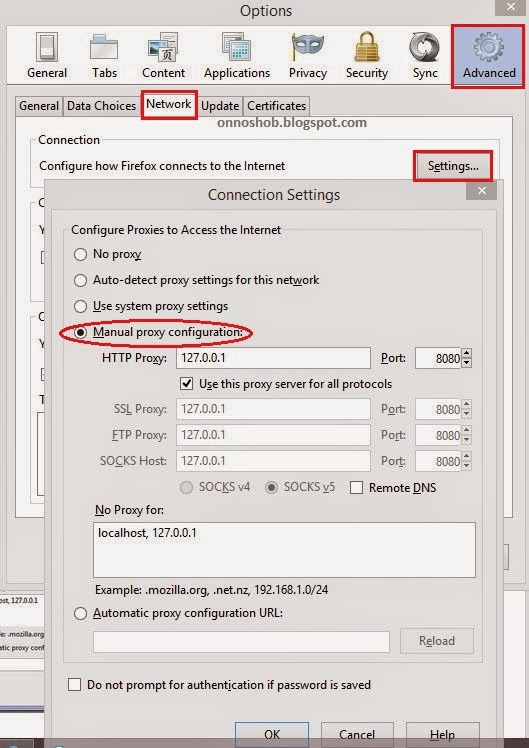Toggle the Remote DNS checkbox

[x=356, y=488]
